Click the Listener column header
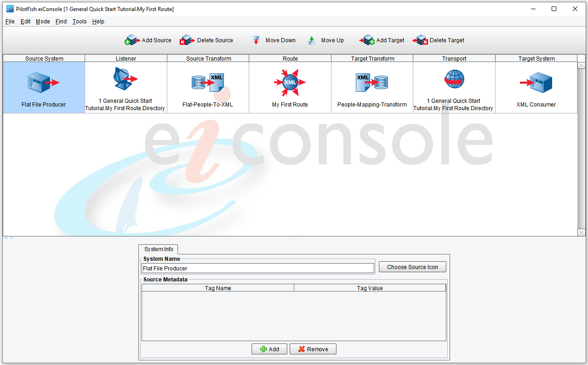This screenshot has width=588, height=365. point(126,58)
